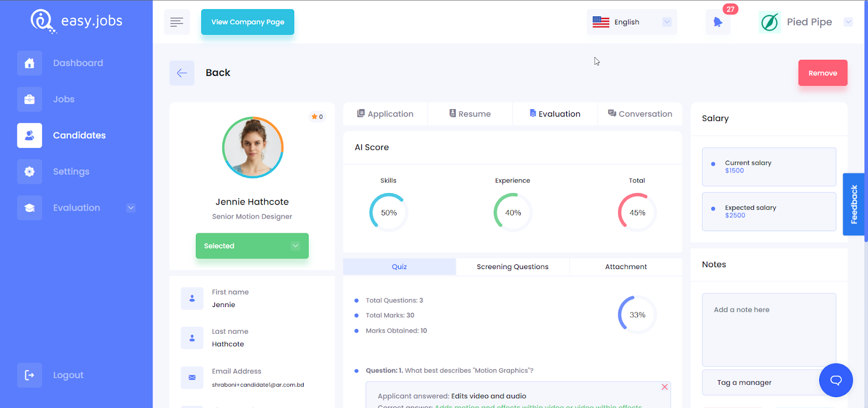Switch to the Resume tab
The width and height of the screenshot is (868, 408).
pos(470,114)
